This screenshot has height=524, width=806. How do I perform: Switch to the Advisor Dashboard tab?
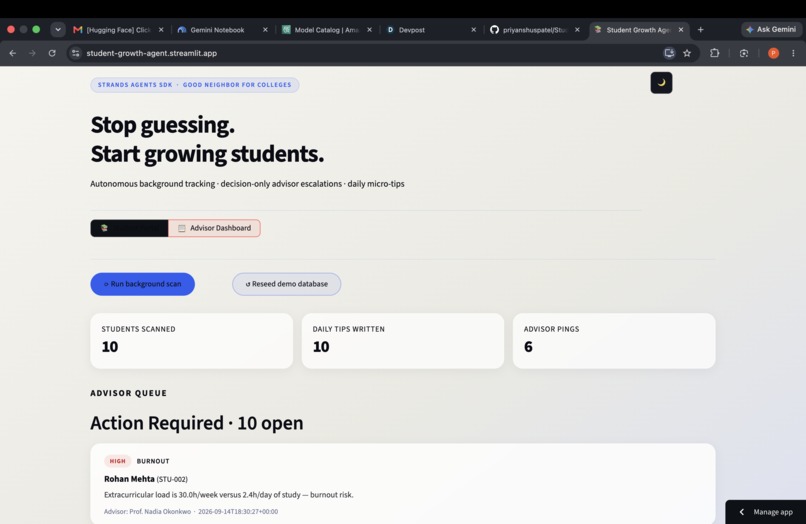[214, 228]
